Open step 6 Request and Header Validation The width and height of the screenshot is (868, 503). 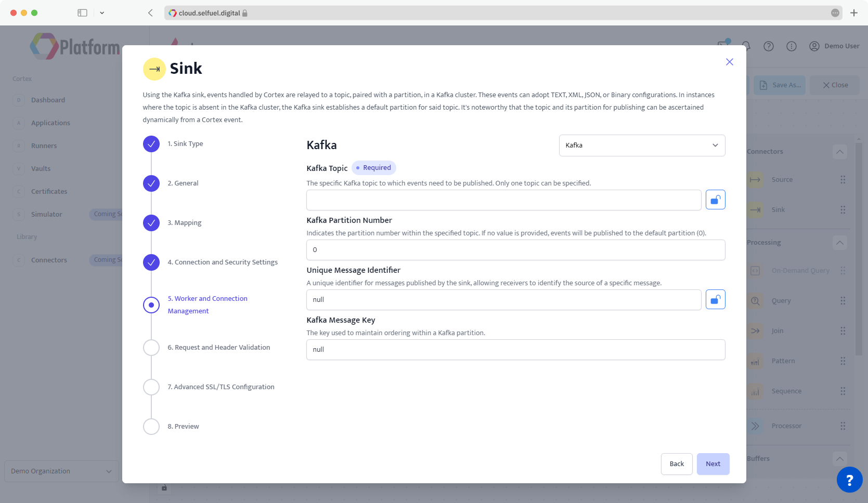[218, 348]
